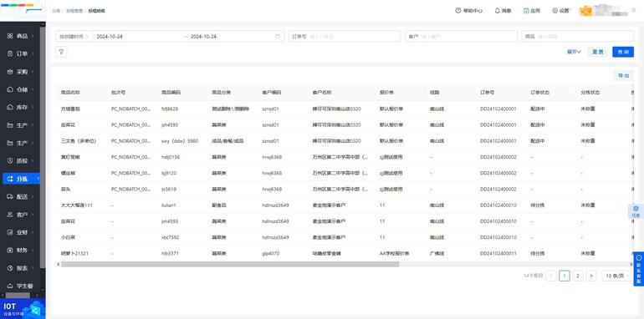Click the 线路 column header

[x=435, y=93]
